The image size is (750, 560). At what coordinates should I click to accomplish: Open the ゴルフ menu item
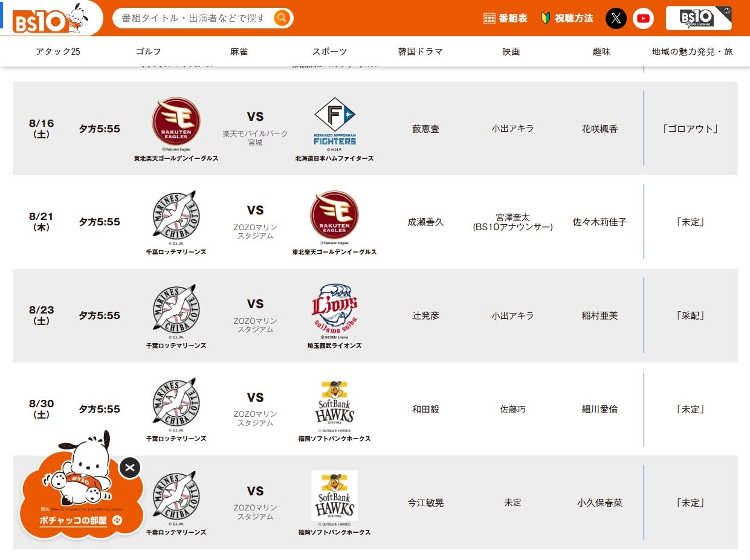click(149, 51)
